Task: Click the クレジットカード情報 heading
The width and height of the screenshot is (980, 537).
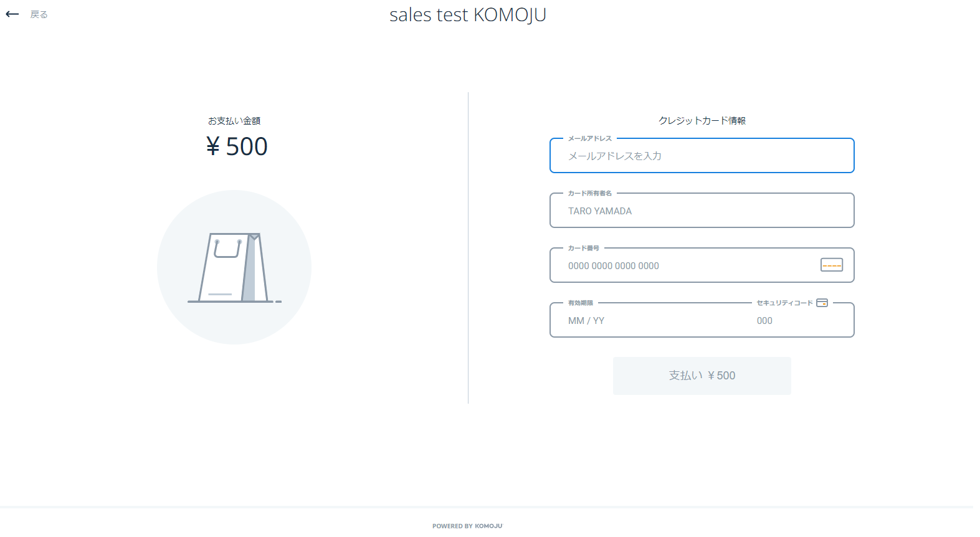Action: coord(702,121)
